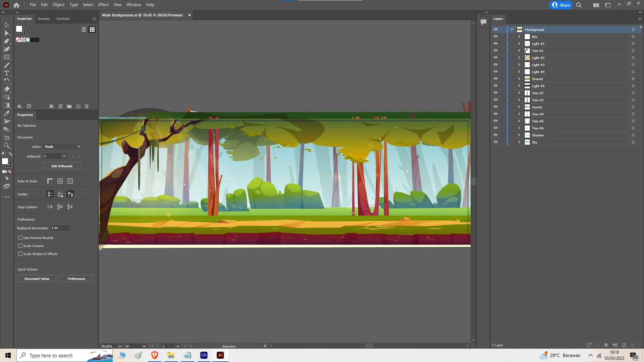Hide the Sky layer
The width and height of the screenshot is (644, 362).
(x=495, y=142)
